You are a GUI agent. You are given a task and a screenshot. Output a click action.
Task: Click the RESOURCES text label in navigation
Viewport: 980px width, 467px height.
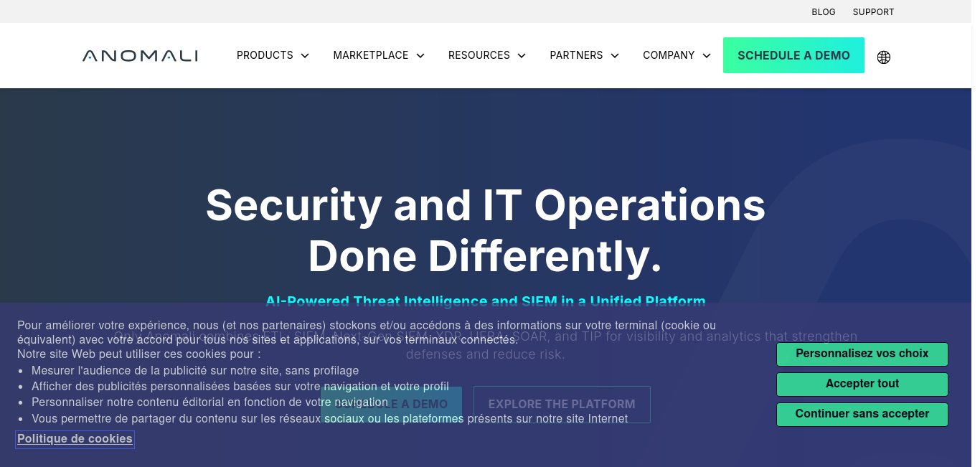[x=479, y=55]
